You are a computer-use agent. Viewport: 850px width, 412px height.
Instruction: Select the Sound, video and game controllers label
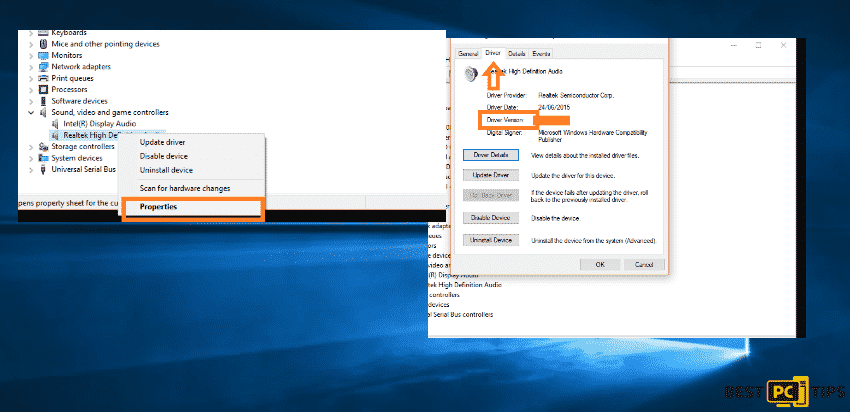110,112
